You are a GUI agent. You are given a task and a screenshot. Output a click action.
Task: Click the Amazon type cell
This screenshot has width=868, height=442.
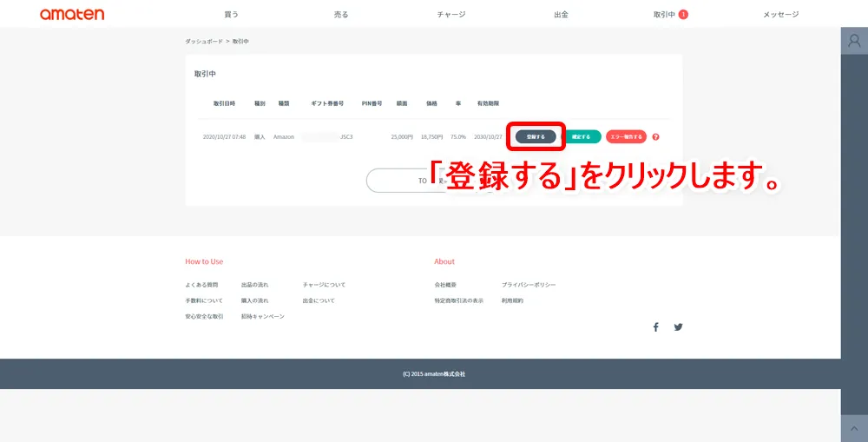(284, 137)
